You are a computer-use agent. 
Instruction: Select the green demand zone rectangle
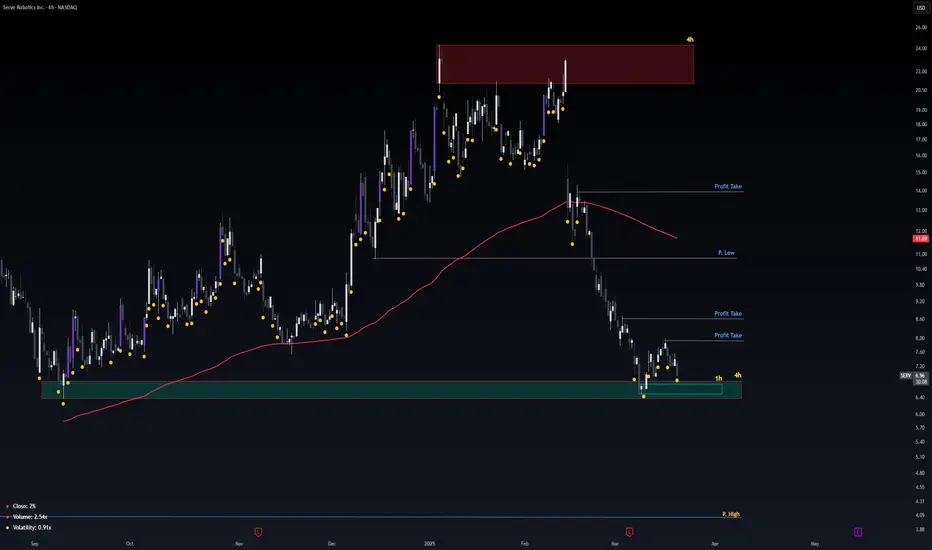point(391,390)
